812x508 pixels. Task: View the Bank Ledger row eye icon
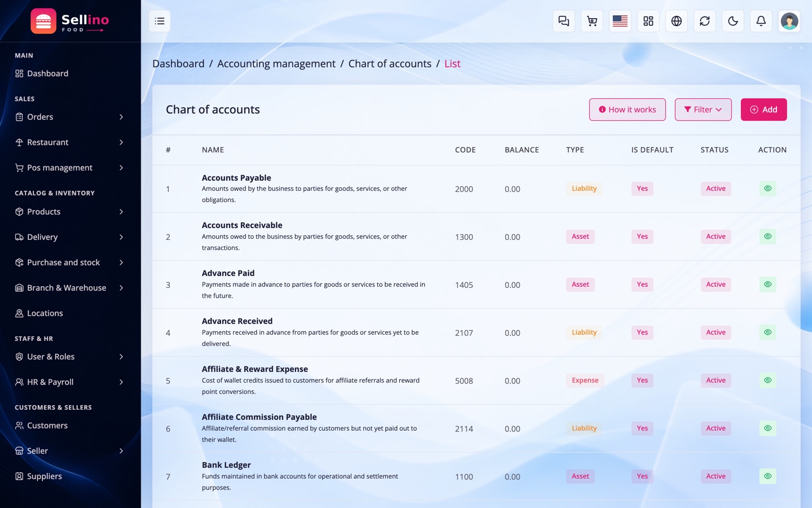tap(767, 476)
